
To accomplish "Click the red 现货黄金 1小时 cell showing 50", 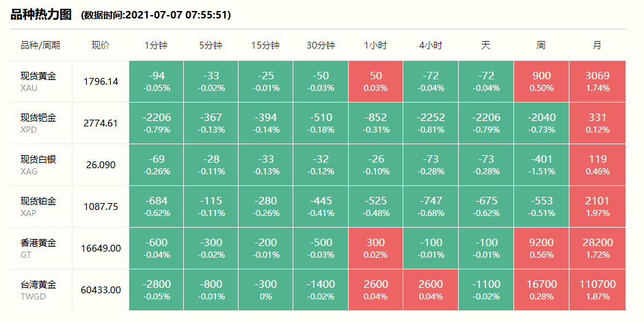I will [x=375, y=81].
